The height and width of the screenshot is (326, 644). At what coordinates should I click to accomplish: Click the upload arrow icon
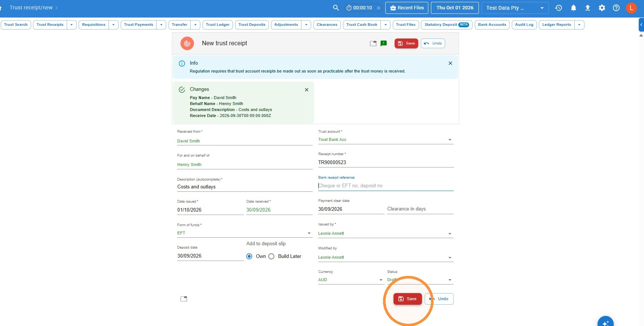[x=587, y=7]
